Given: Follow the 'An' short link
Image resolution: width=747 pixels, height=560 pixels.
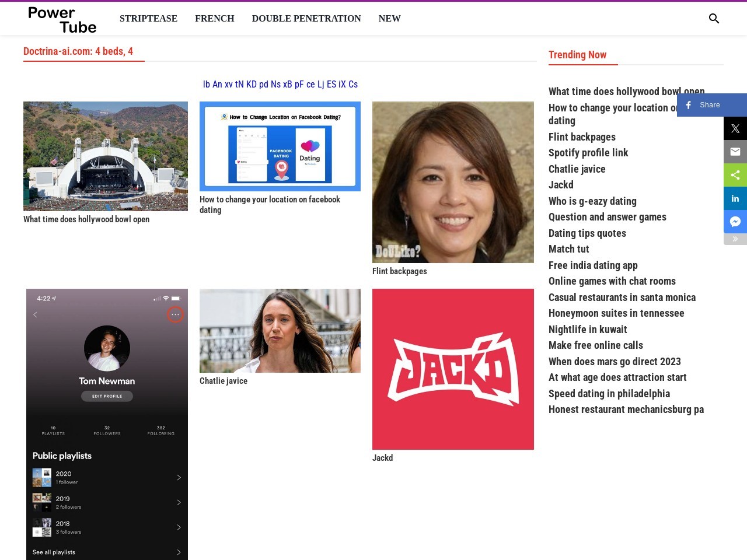Looking at the screenshot, I should pyautogui.click(x=217, y=84).
